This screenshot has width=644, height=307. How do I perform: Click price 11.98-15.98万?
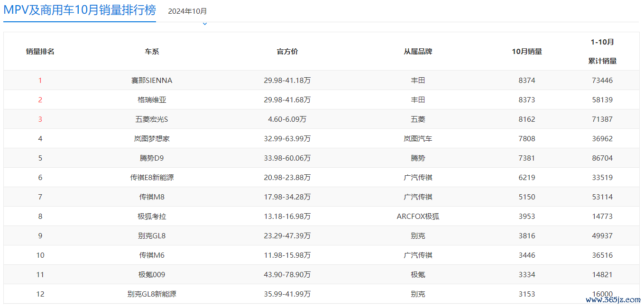coord(287,255)
